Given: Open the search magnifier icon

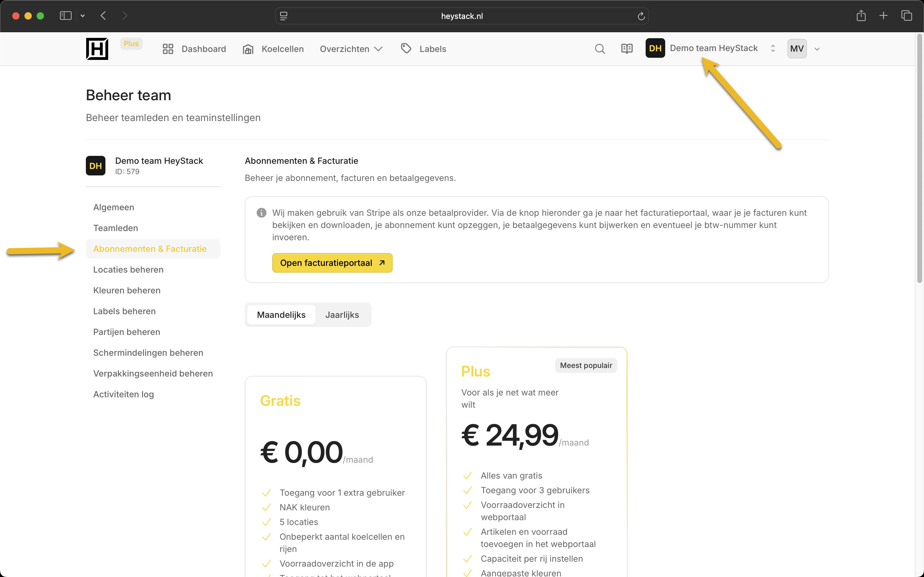Looking at the screenshot, I should (x=600, y=49).
